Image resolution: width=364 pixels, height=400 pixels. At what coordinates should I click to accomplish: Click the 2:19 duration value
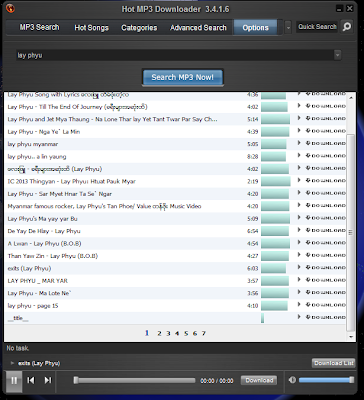pyautogui.click(x=253, y=182)
